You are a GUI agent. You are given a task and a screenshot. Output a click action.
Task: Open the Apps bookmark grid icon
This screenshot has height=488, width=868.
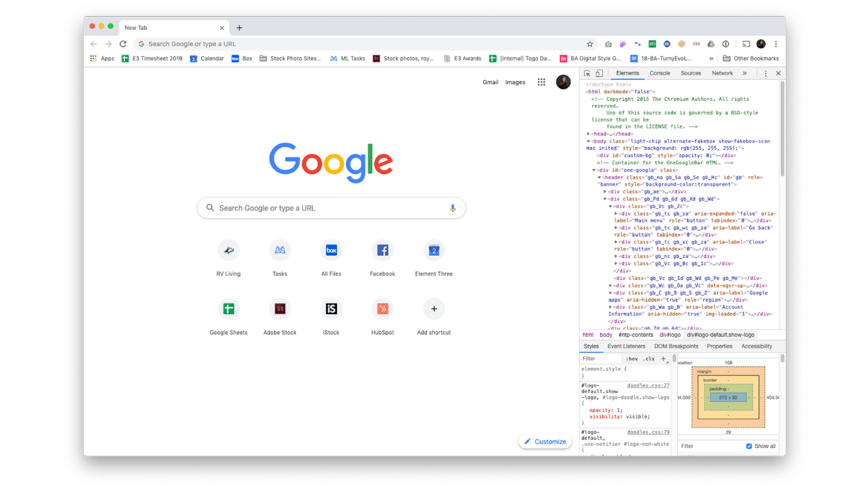pyautogui.click(x=94, y=58)
